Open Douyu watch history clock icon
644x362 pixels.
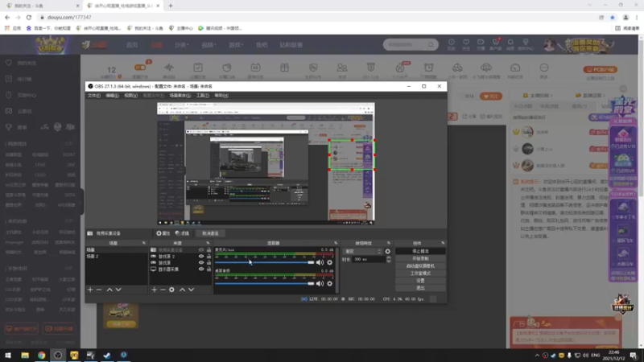(452, 43)
